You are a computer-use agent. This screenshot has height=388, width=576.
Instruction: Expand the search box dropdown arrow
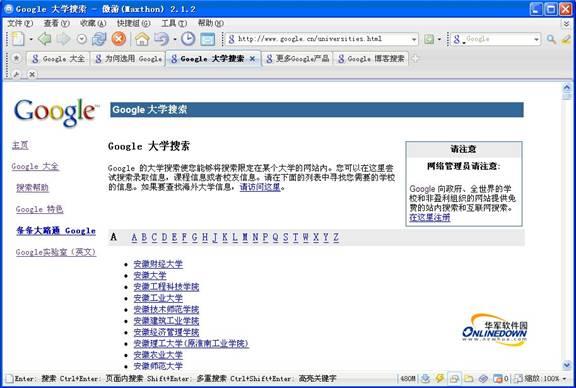point(536,39)
